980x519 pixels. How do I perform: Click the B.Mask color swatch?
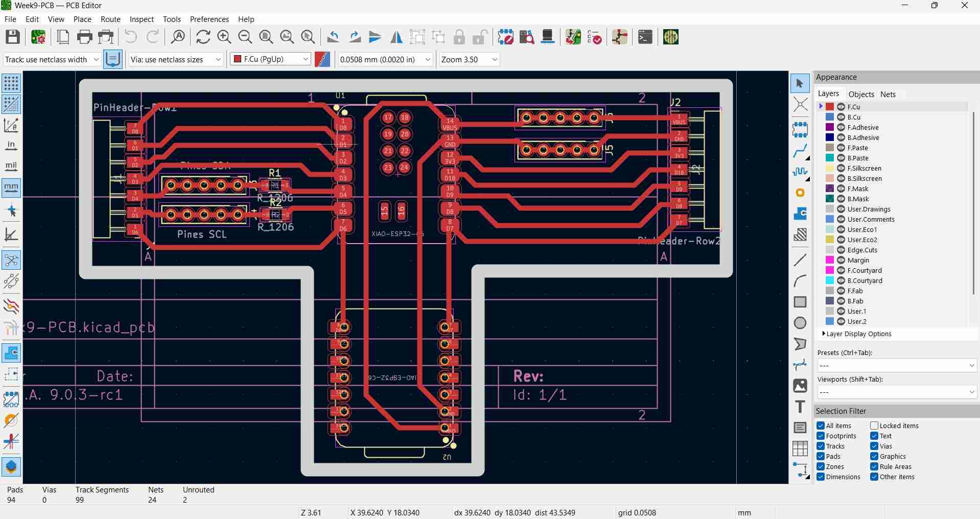coord(830,199)
